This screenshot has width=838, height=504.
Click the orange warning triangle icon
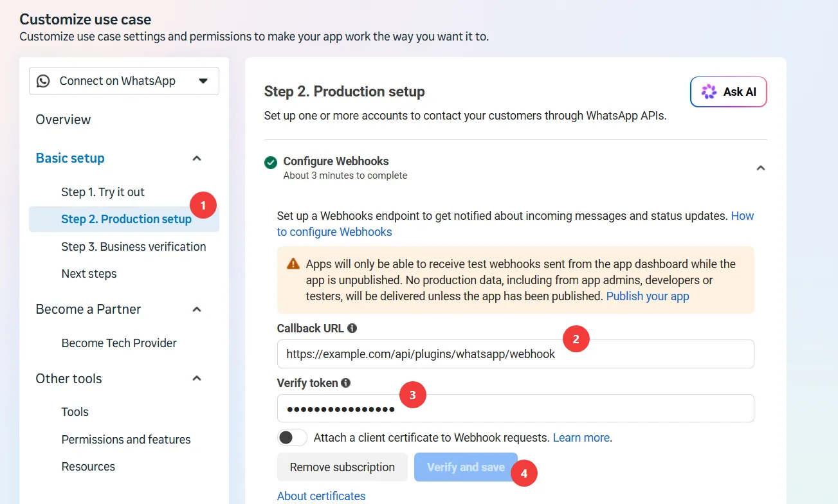click(293, 264)
